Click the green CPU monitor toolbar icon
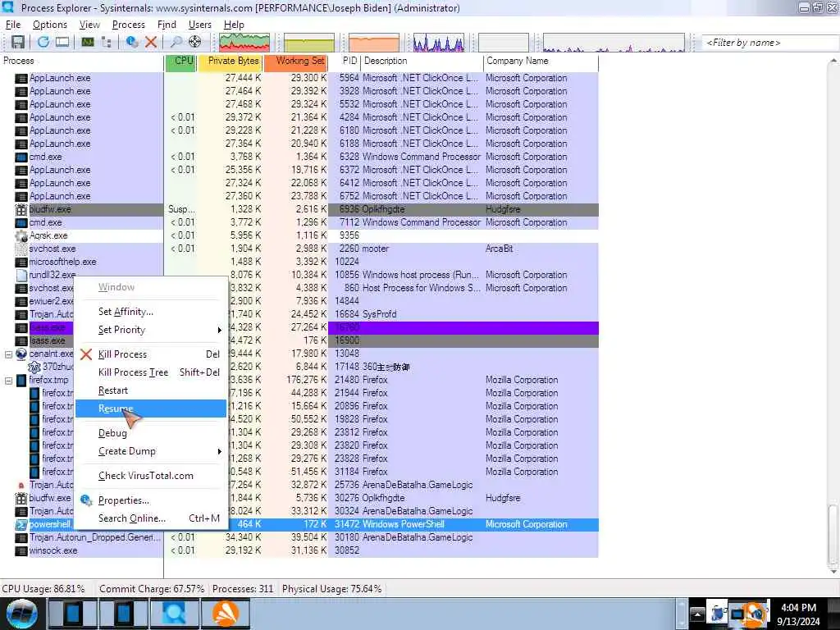This screenshot has height=630, width=840. pos(88,42)
